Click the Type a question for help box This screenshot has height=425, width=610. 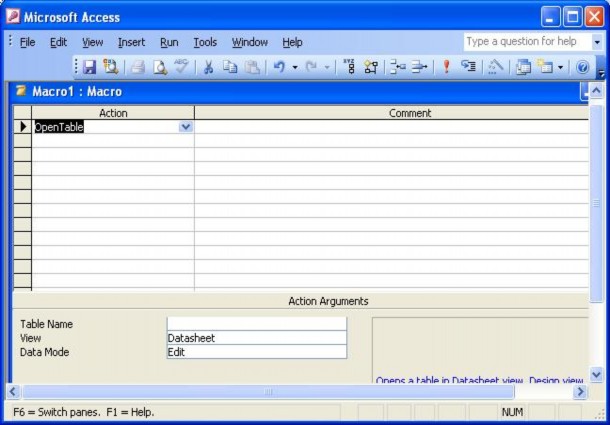[528, 42]
